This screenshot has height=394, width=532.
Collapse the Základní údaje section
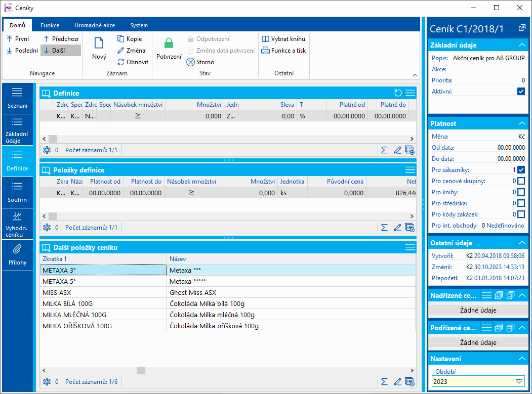pyautogui.click(x=522, y=45)
